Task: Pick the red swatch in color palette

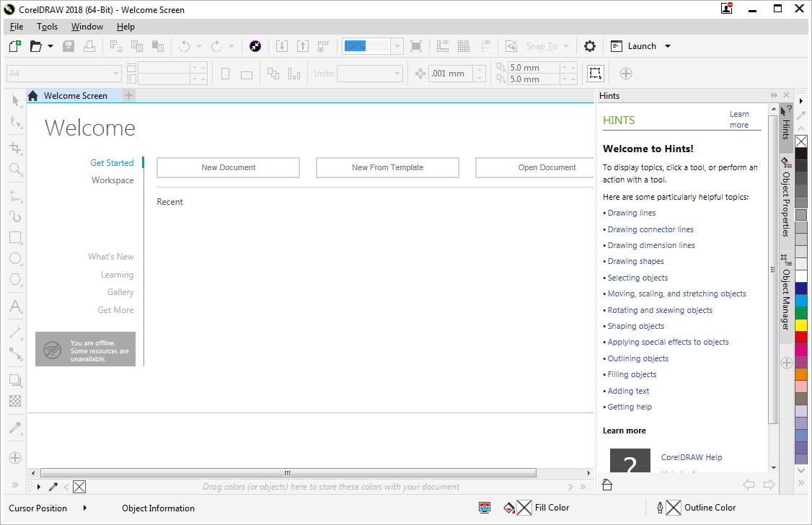Action: point(801,337)
